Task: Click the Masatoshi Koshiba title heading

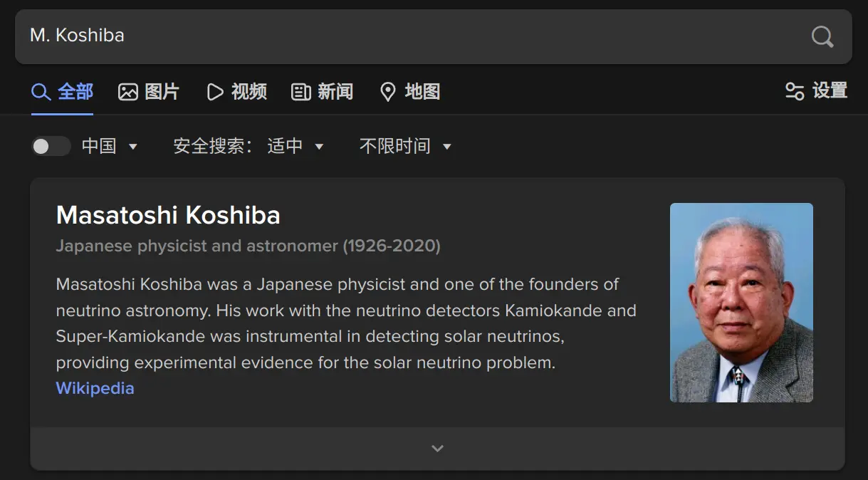Action: coord(168,215)
